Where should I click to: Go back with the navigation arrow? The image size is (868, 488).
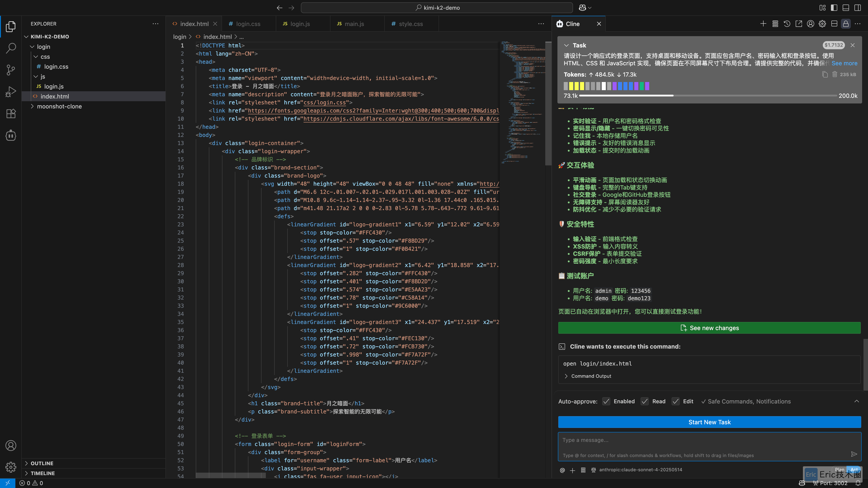pos(279,8)
